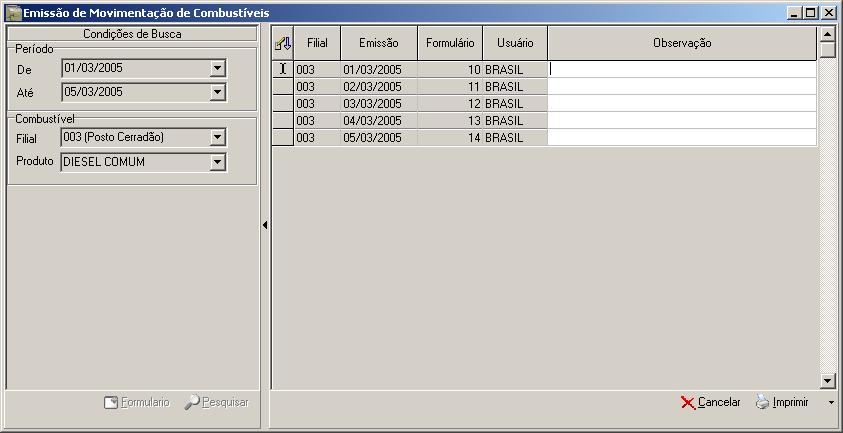Click the magnifier Pesquisar icon

pos(192,402)
